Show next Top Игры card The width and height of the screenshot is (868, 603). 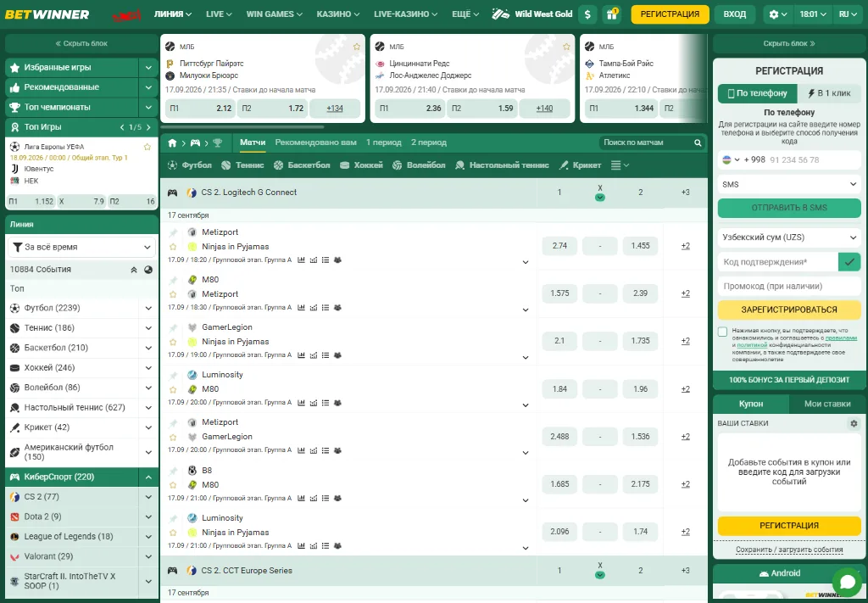point(147,127)
